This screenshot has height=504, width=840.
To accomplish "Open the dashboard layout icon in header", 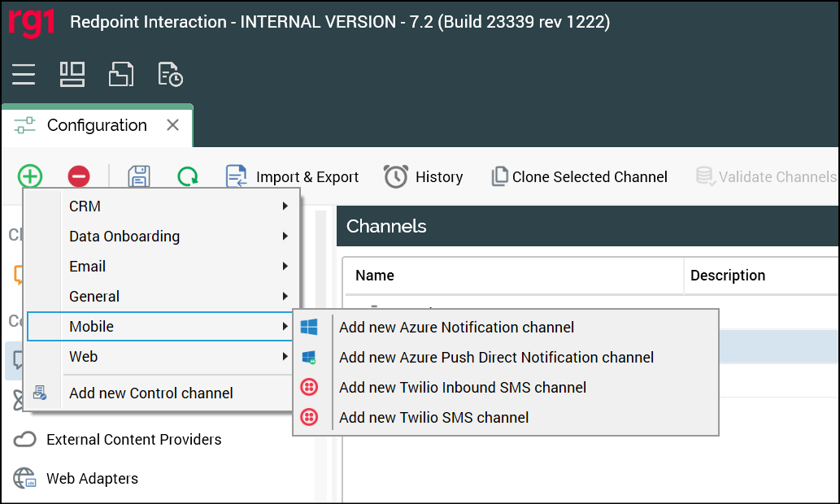I will pyautogui.click(x=72, y=75).
